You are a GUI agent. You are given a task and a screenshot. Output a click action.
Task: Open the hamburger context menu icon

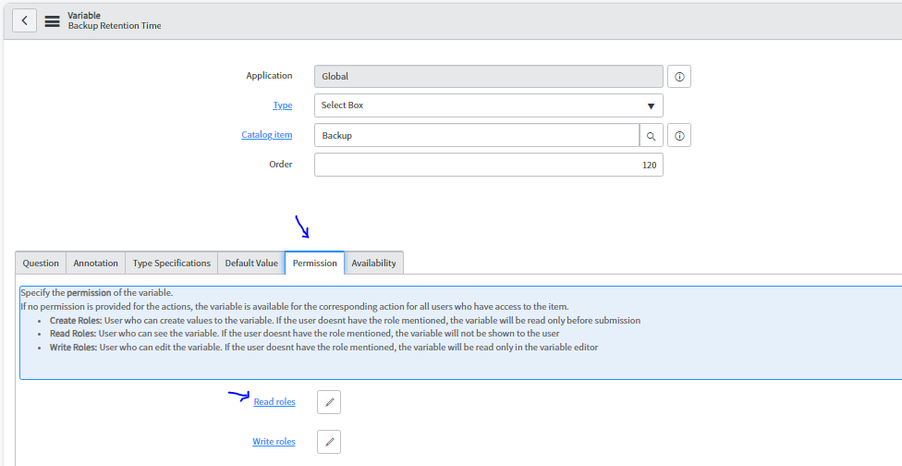point(52,21)
